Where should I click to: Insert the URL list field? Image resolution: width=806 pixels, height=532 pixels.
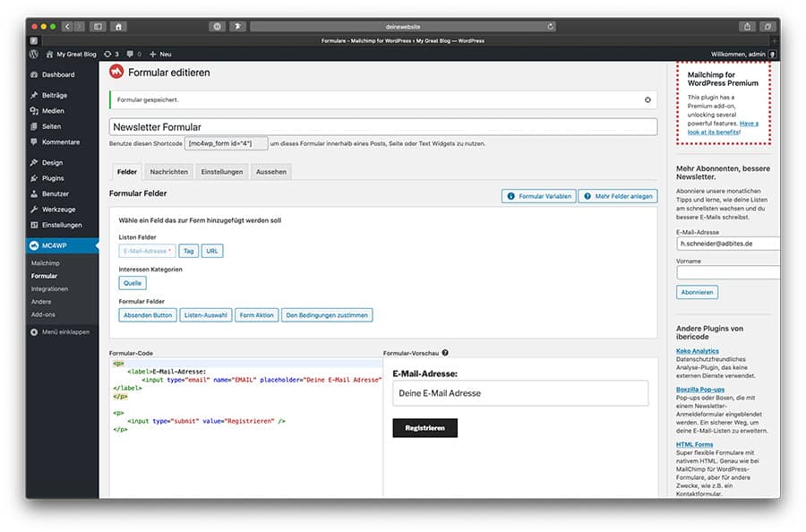click(x=211, y=251)
